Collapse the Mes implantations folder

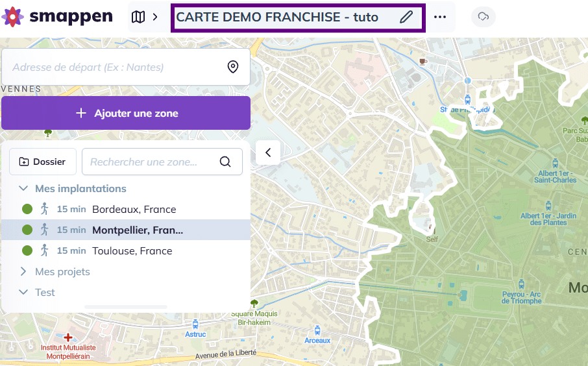coord(23,188)
